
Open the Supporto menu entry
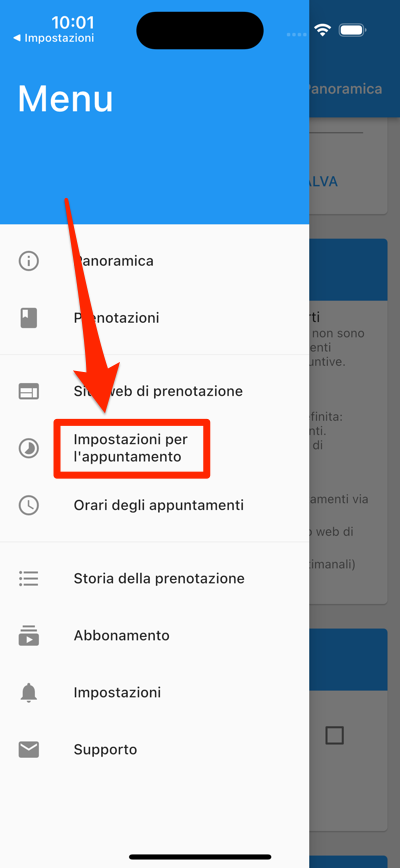click(x=155, y=750)
